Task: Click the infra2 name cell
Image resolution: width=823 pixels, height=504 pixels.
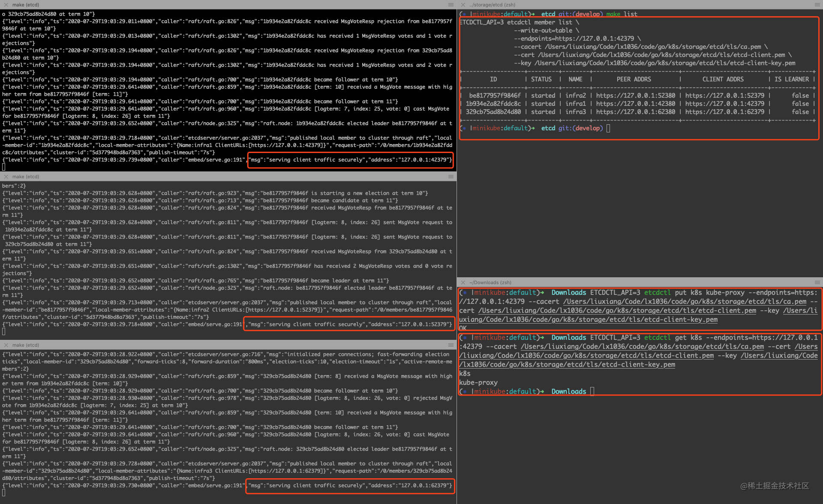Action: 575,96
